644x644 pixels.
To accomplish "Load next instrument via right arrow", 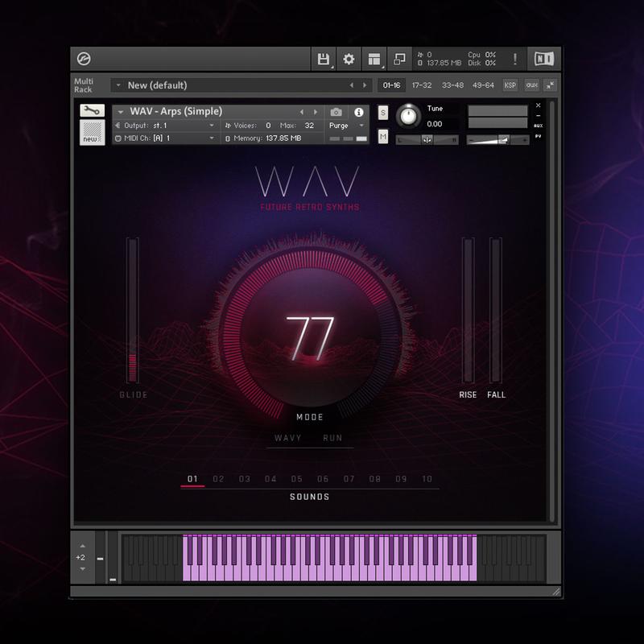I will point(315,112).
